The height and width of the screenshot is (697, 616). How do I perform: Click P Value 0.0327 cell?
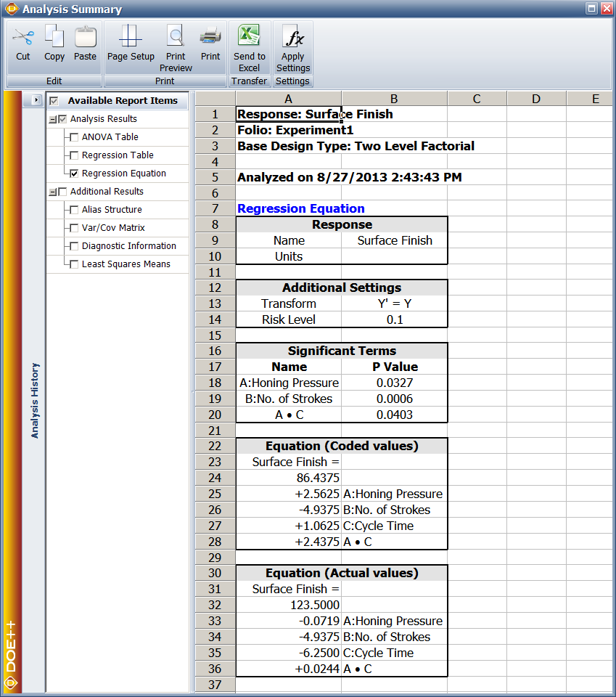point(395,383)
